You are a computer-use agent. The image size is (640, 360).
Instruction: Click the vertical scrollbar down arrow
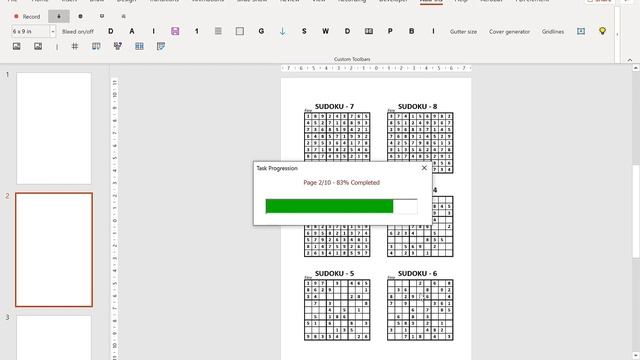tap(636, 356)
